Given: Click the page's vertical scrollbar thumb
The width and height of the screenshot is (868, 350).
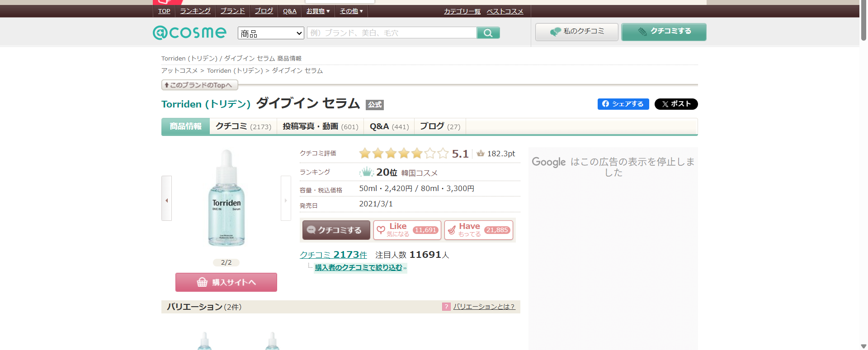Looking at the screenshot, I should 863,21.
